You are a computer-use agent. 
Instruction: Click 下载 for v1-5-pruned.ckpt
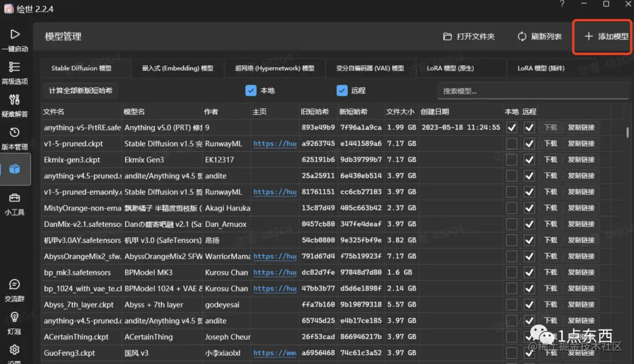click(x=550, y=144)
